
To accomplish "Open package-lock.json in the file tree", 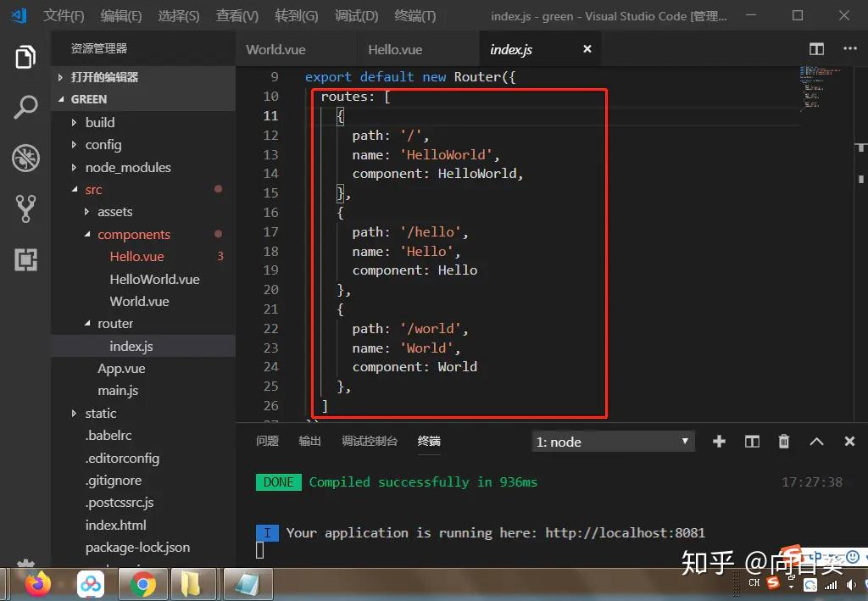I will pos(137,548).
